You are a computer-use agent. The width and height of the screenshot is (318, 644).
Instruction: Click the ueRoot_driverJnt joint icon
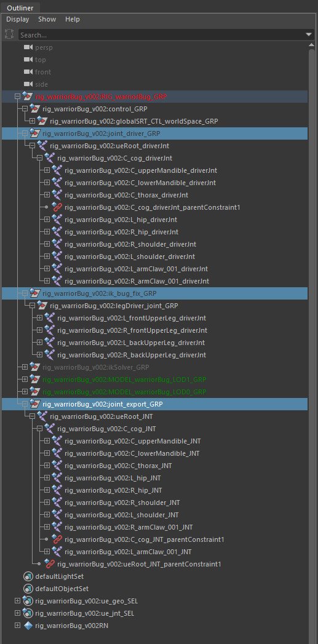(42, 146)
